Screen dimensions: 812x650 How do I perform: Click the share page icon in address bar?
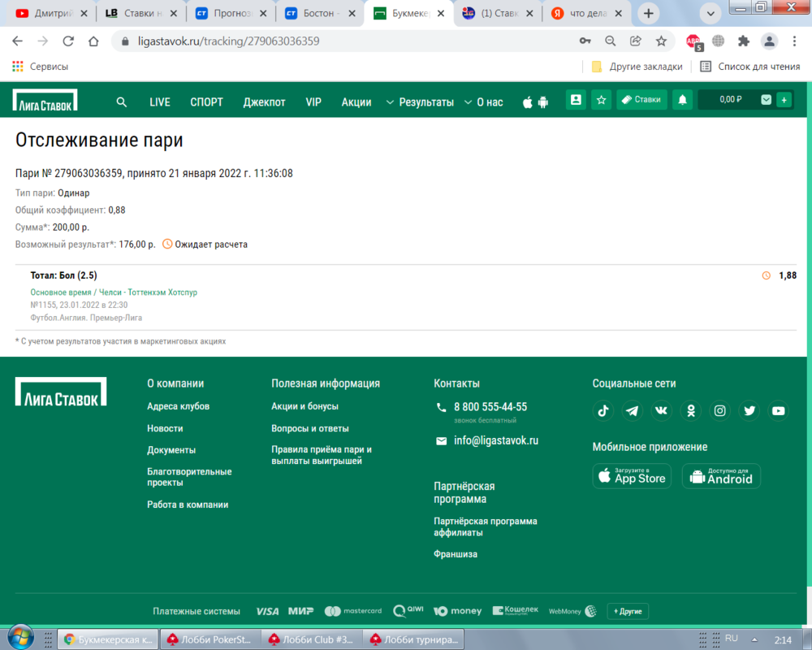coord(636,41)
